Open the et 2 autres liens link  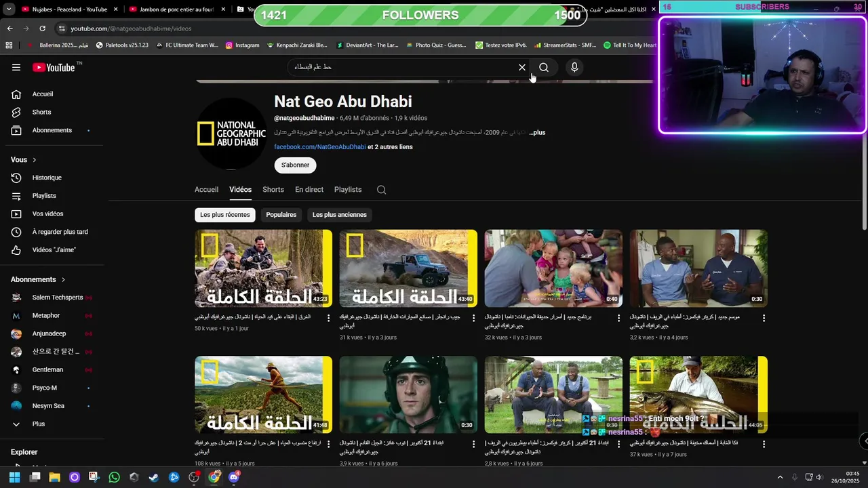[390, 147]
